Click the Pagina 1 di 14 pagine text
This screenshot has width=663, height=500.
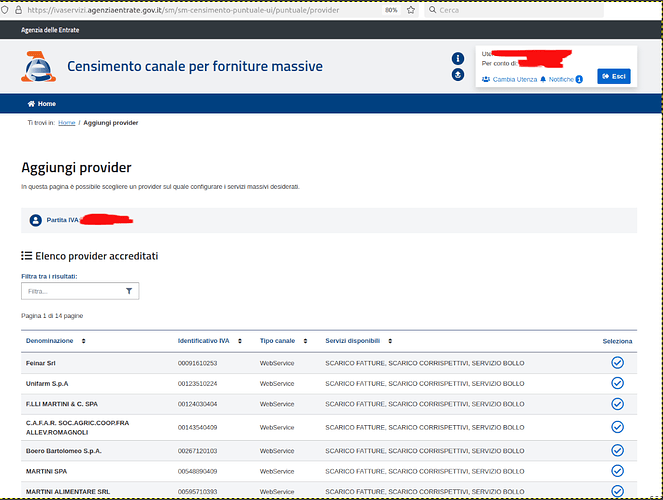tap(52, 316)
